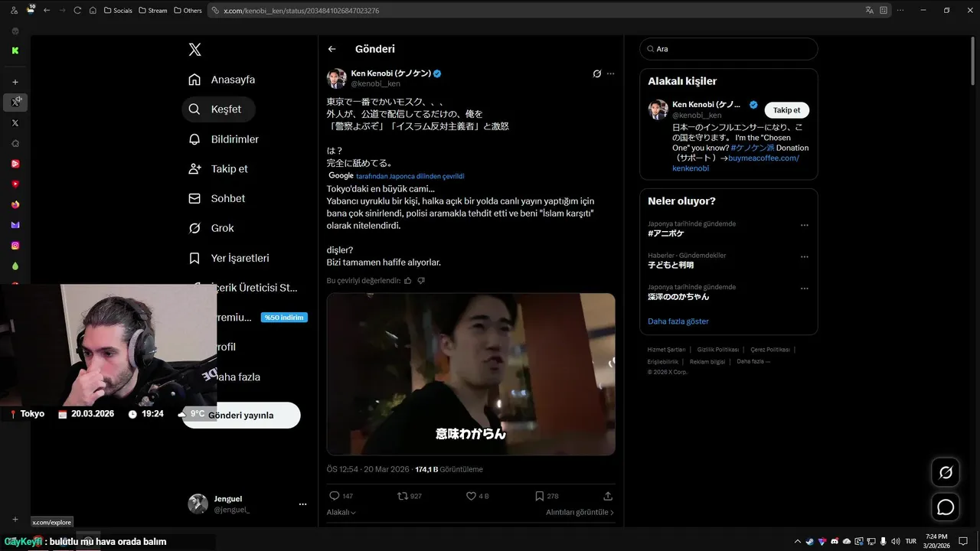
Task: Click Gönderi yayınla post button
Action: click(x=241, y=415)
